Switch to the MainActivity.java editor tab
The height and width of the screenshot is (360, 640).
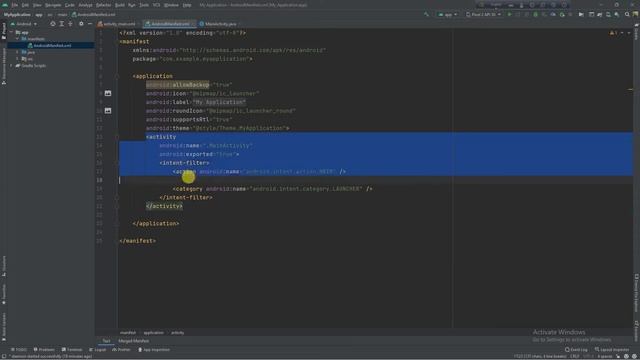(220, 24)
